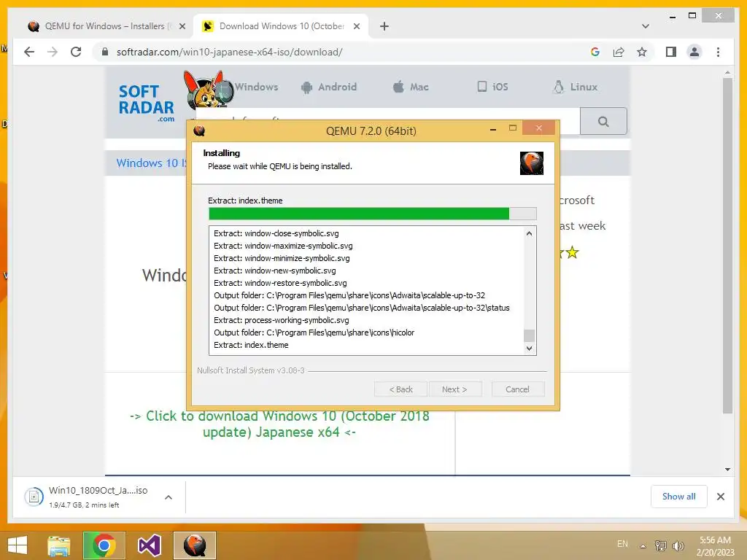Click Show all downloads button

[678, 496]
